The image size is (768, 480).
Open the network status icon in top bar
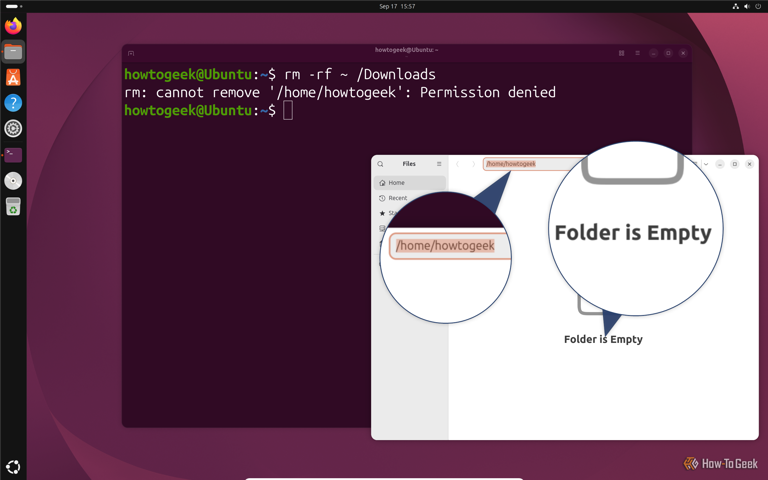pyautogui.click(x=735, y=6)
